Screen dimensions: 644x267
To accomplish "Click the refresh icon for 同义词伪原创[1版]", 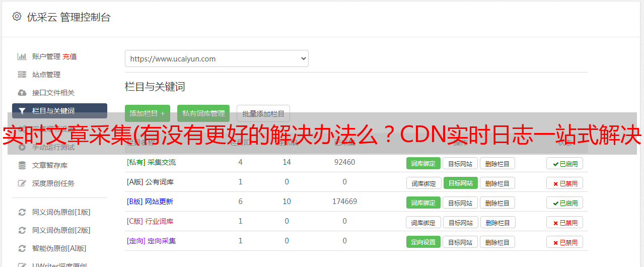I will click(x=22, y=212).
